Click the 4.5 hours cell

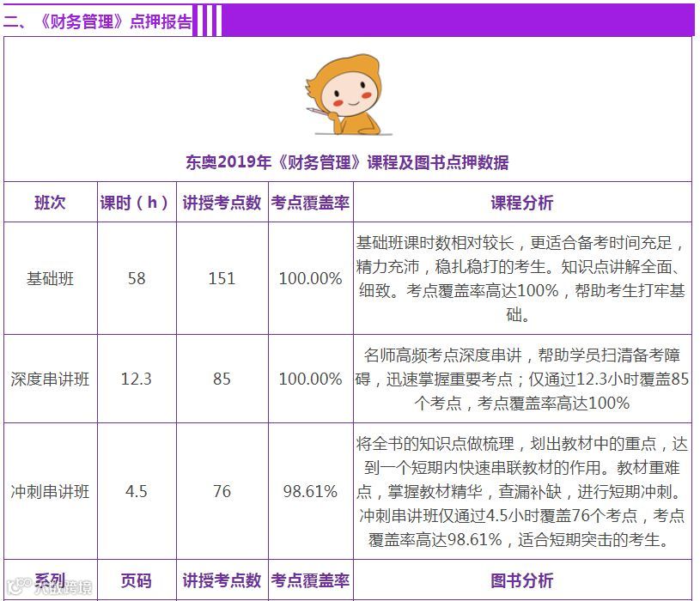point(137,491)
